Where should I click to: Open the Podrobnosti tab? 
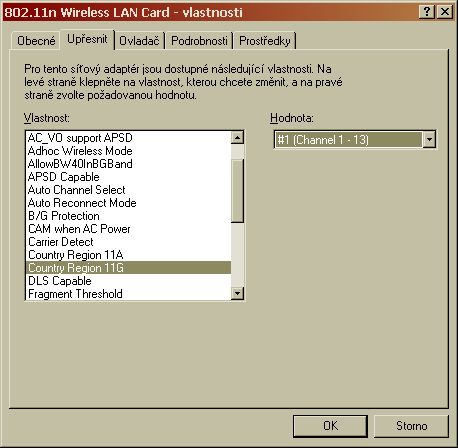199,41
